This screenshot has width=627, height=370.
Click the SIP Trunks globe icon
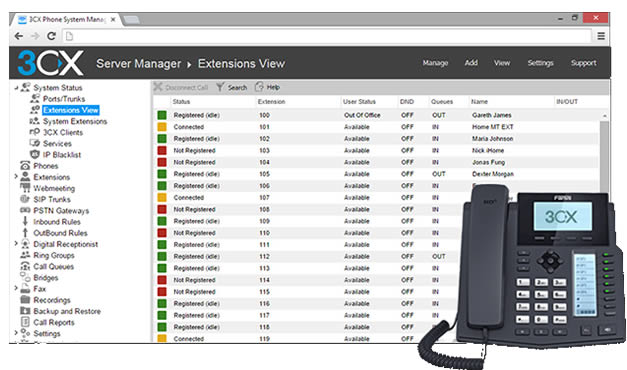[x=25, y=199]
